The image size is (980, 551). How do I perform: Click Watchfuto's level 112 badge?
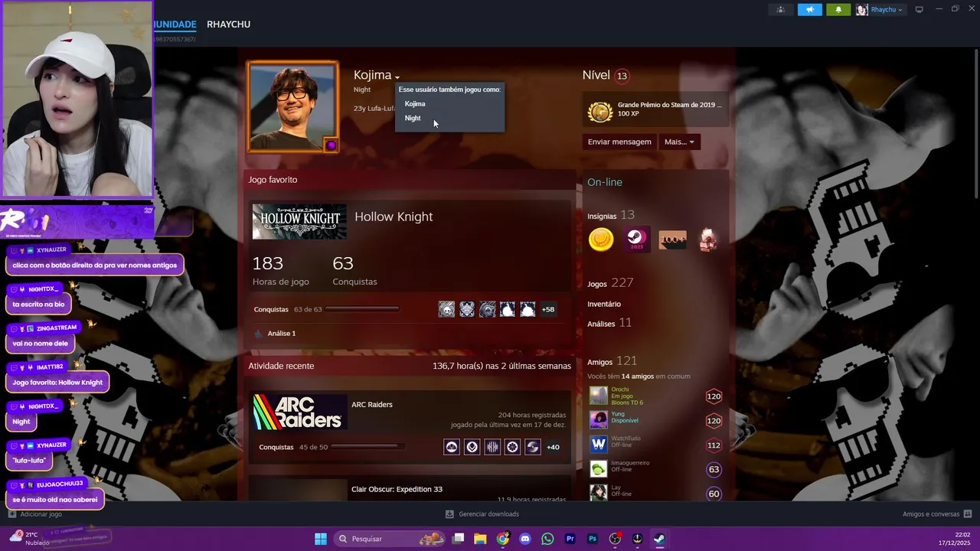[714, 445]
